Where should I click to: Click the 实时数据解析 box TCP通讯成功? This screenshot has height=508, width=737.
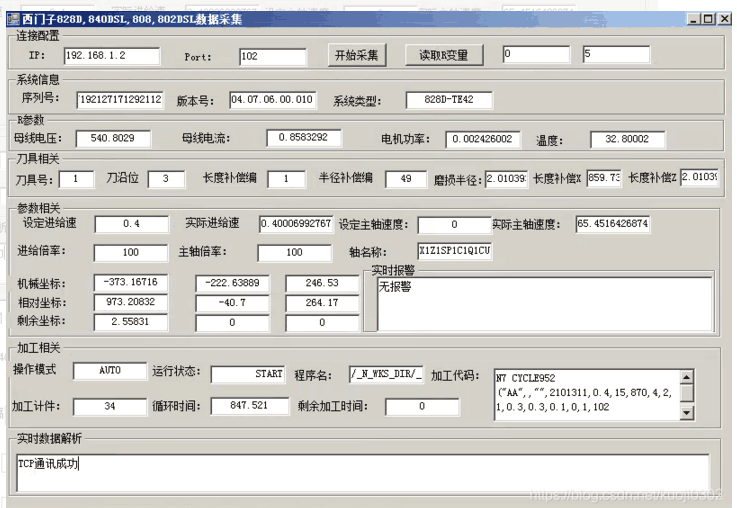coord(363,473)
